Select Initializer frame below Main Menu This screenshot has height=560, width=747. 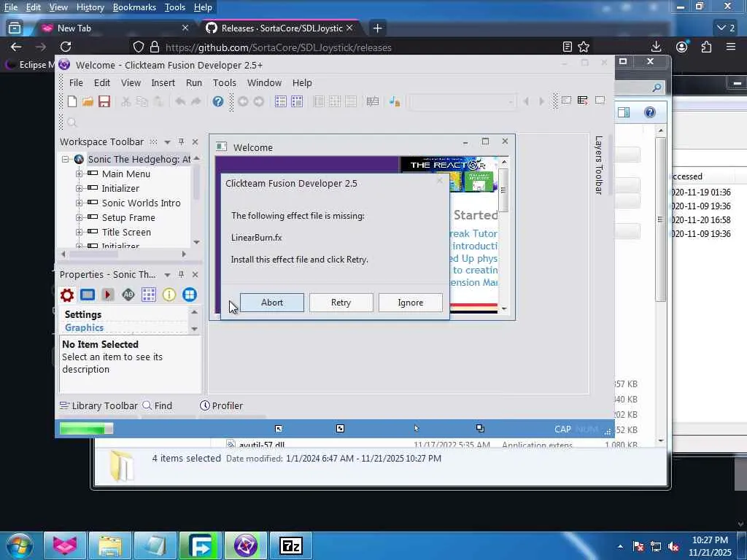pos(120,189)
